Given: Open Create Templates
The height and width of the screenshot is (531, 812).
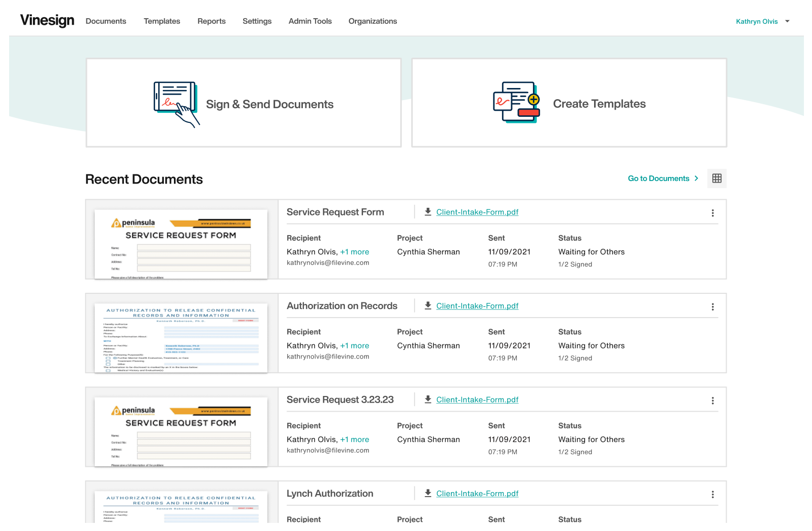Looking at the screenshot, I should (568, 103).
